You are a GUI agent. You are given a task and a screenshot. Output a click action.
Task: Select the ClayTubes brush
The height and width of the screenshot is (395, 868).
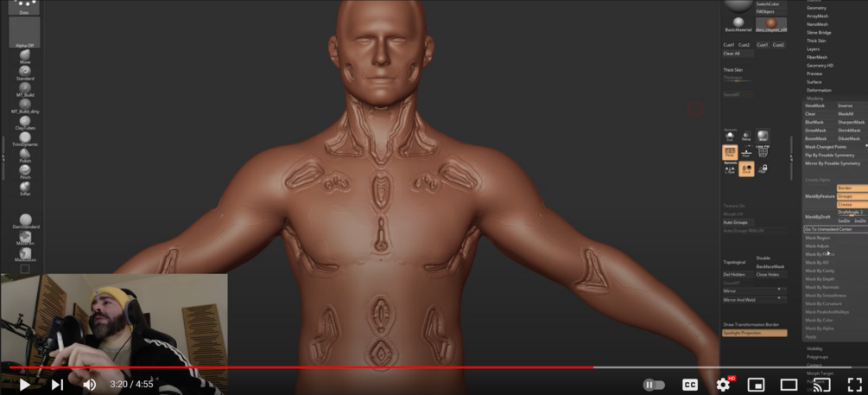[25, 123]
